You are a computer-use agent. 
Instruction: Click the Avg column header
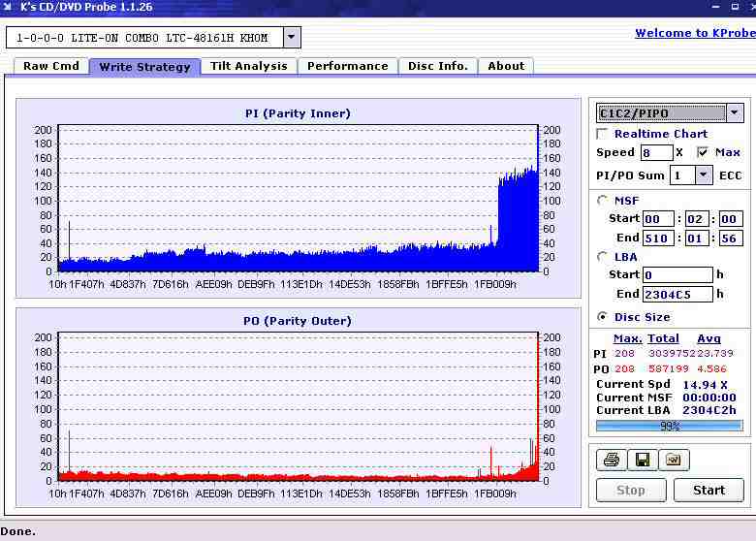click(709, 338)
